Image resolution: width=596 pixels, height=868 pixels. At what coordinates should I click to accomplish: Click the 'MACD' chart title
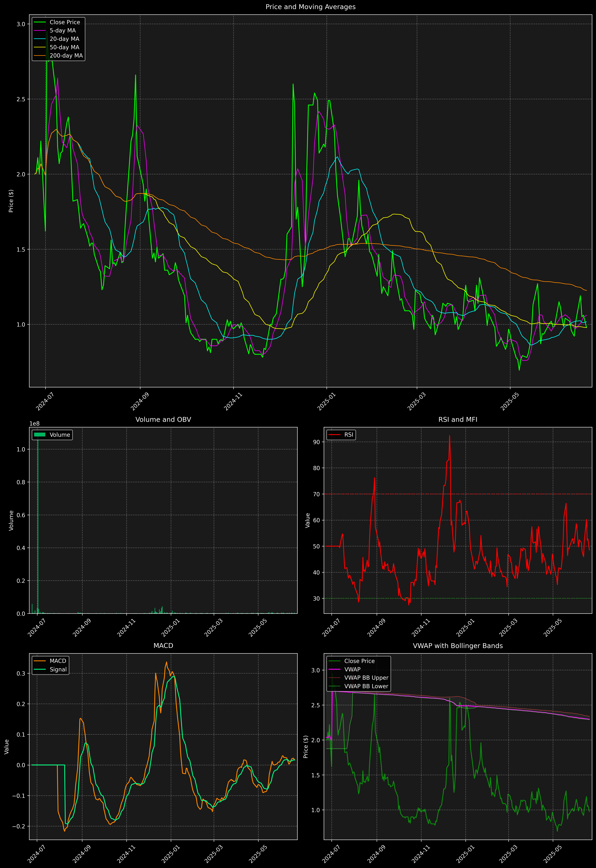[x=163, y=646]
